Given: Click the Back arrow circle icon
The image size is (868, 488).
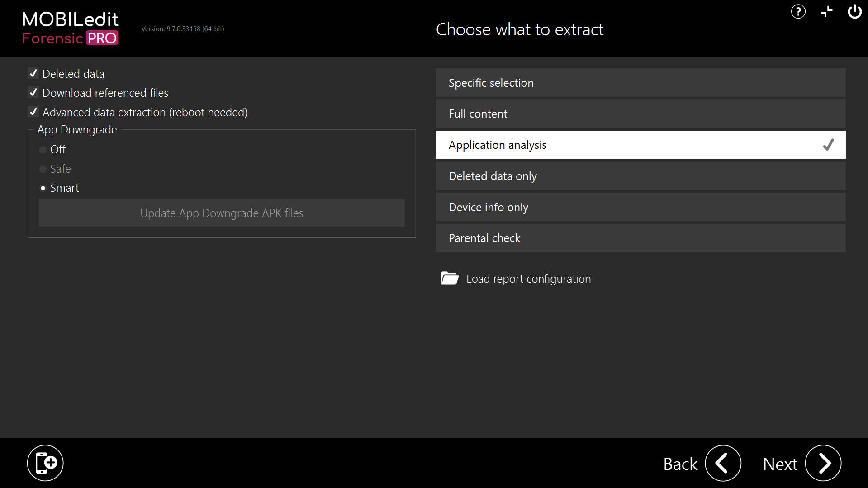Looking at the screenshot, I should pyautogui.click(x=723, y=463).
